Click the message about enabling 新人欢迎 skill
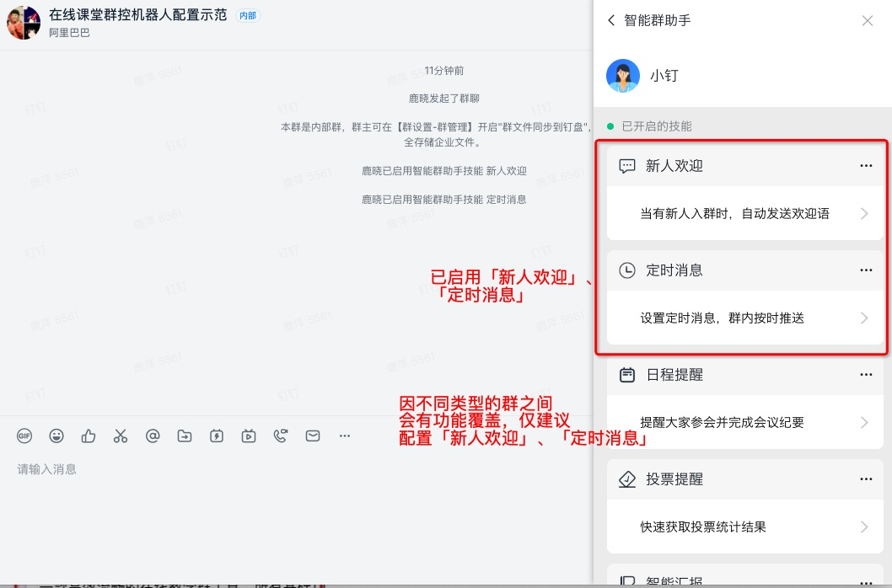This screenshot has width=892, height=588. (x=444, y=171)
